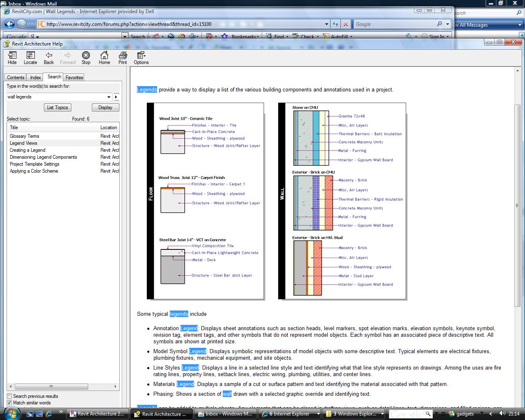Select the Creating a Legend topic
The height and width of the screenshot is (420, 525).
[27, 150]
